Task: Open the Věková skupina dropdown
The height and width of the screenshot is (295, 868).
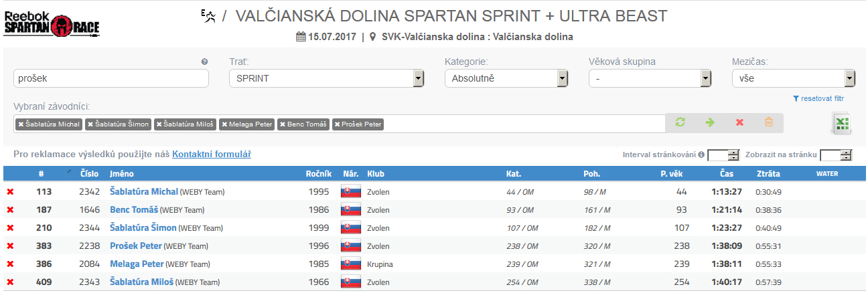Action: (650, 78)
